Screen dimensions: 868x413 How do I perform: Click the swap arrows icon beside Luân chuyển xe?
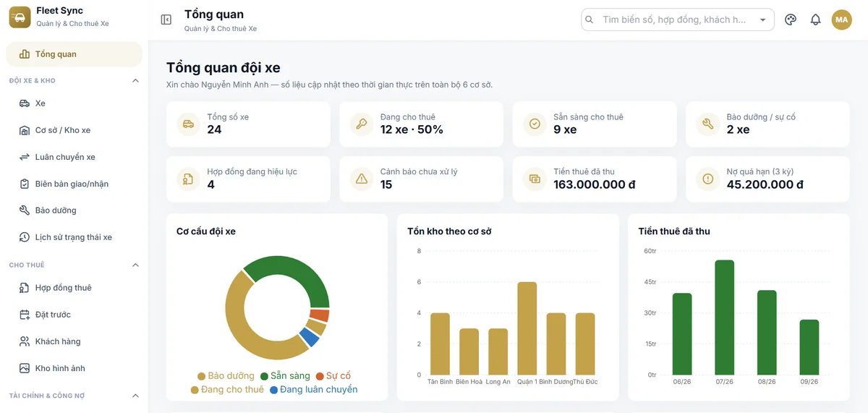[x=24, y=157]
